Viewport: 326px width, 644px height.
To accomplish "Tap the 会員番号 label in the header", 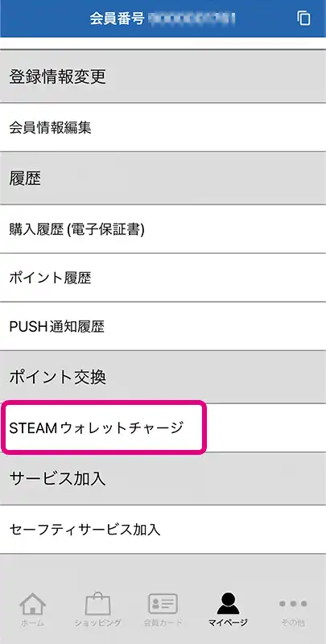I will 117,18.
